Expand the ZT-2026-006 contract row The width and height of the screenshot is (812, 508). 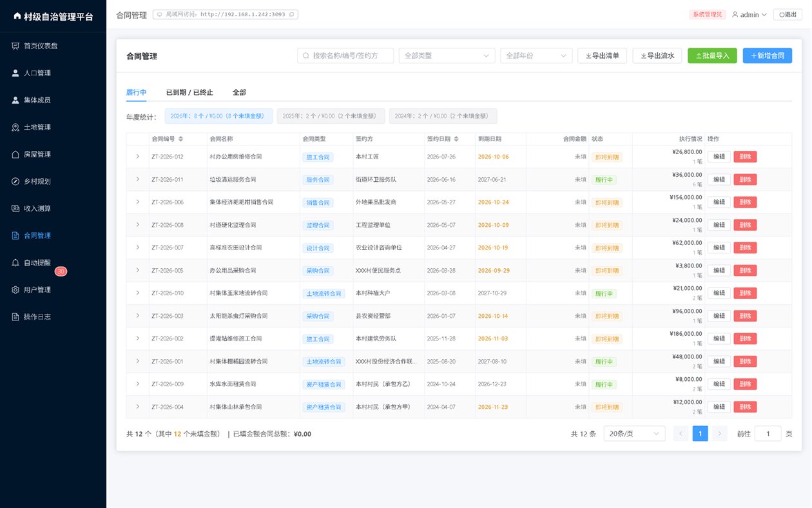(137, 202)
